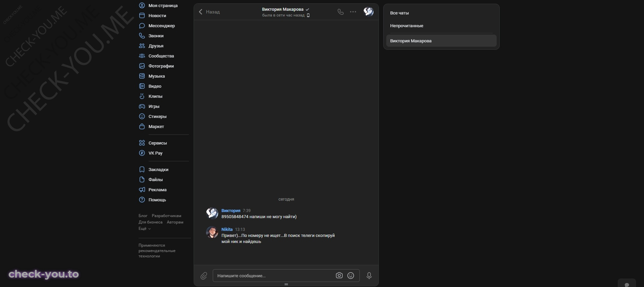Open the Stickers smiley icon
This screenshot has width=644, height=287.
point(142,116)
